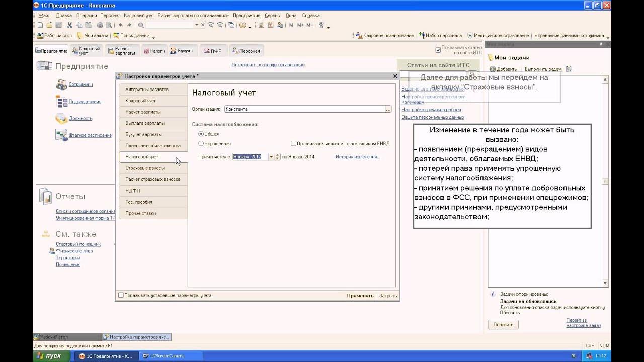Image resolution: width=644 pixels, height=362 pixels.
Task: Open the Страховые взносы settings tab
Action: (x=153, y=168)
